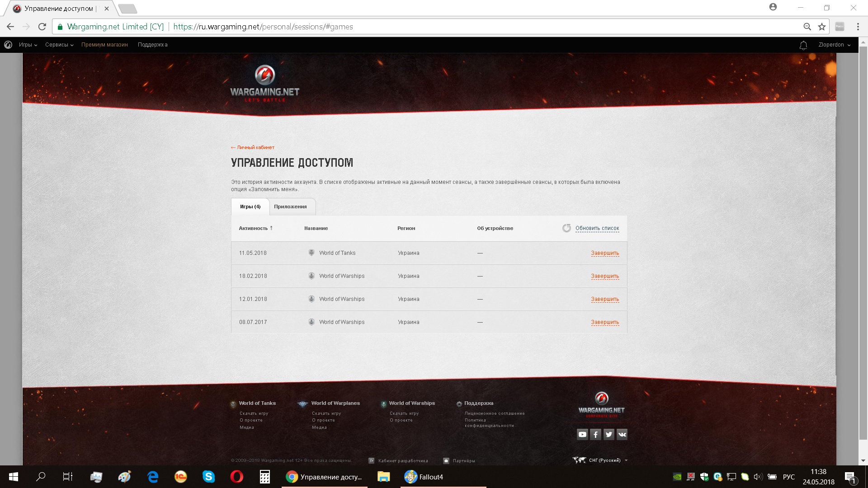Open Opera browser from the taskbar
The width and height of the screenshot is (868, 488).
point(236,477)
